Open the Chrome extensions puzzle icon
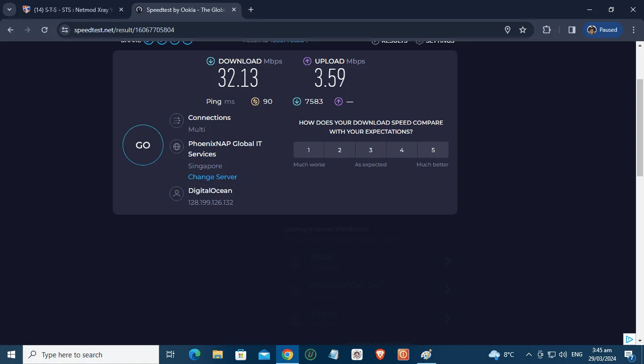The height and width of the screenshot is (364, 644). click(x=546, y=30)
